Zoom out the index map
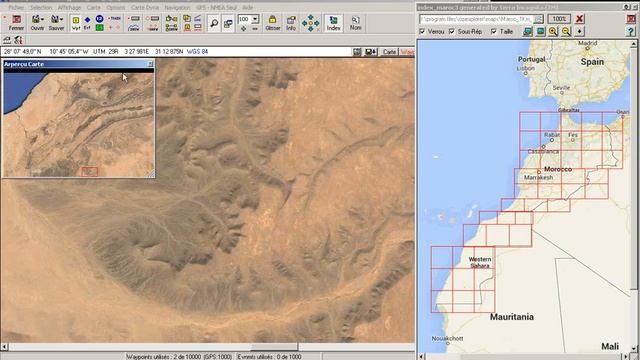 pyautogui.click(x=566, y=31)
